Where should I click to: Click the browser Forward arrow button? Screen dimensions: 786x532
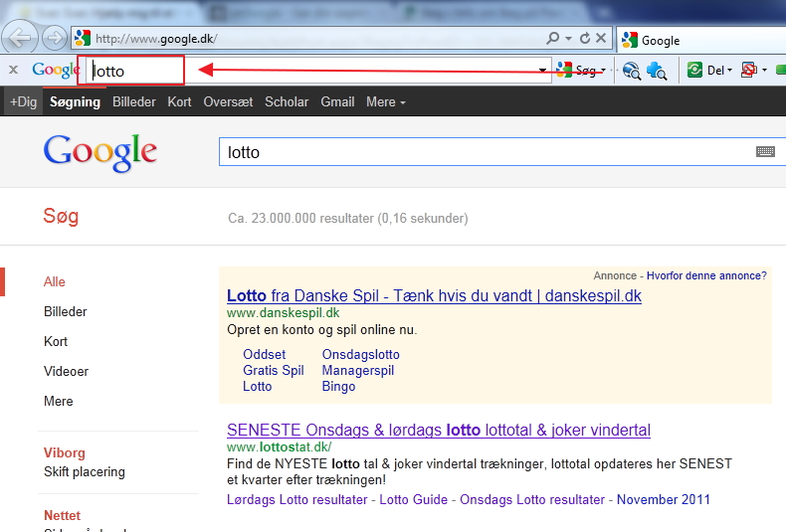(x=55, y=39)
